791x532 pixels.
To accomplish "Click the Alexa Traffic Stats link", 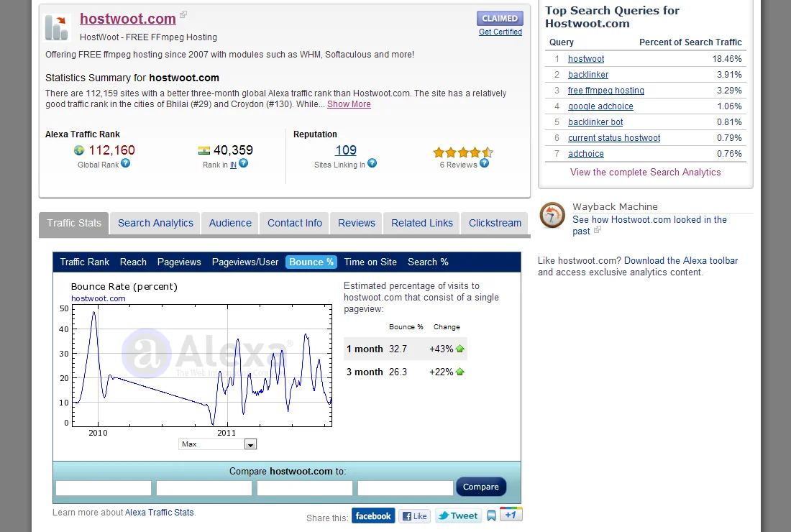I will pos(160,513).
